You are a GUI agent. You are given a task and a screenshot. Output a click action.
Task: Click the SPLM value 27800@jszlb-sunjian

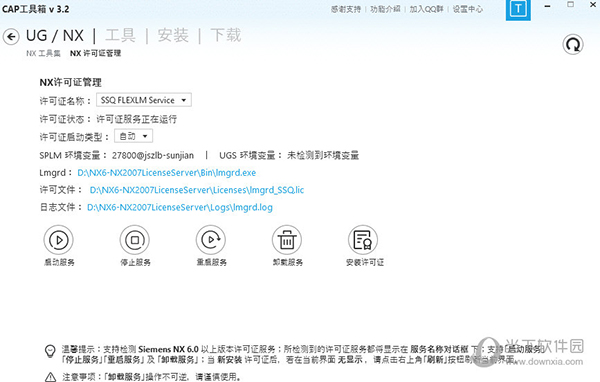[x=153, y=155]
